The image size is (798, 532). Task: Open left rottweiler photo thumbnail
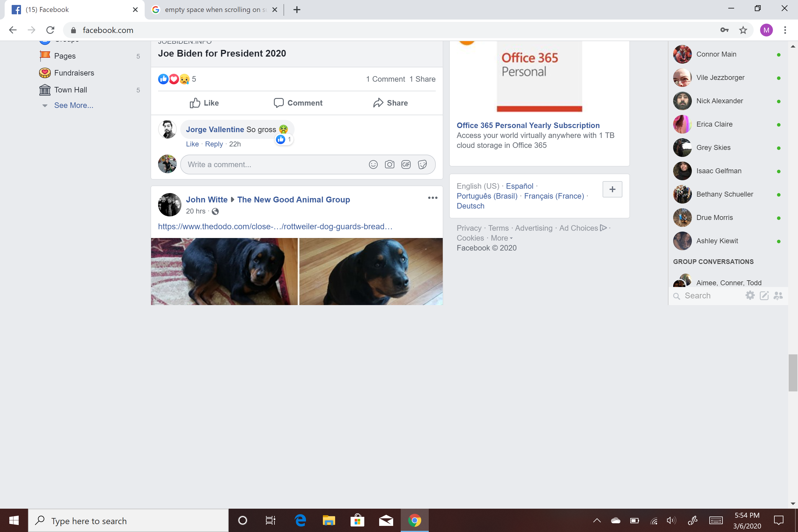click(x=224, y=272)
